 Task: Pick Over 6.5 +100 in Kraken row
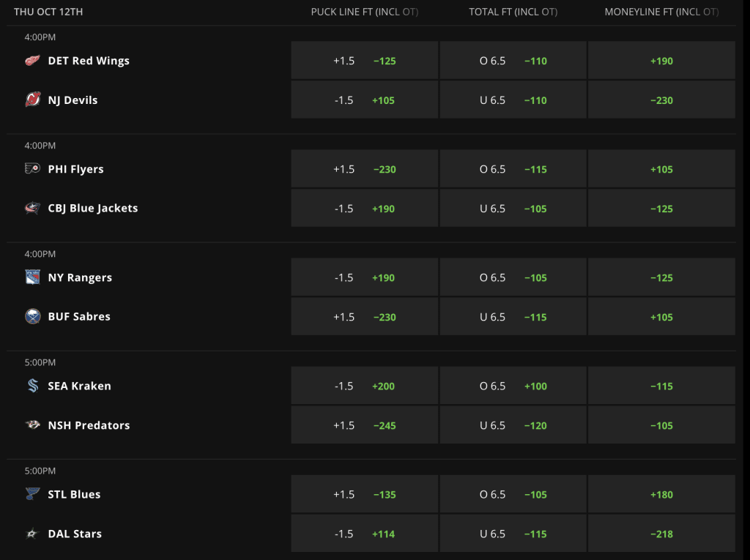click(x=513, y=386)
